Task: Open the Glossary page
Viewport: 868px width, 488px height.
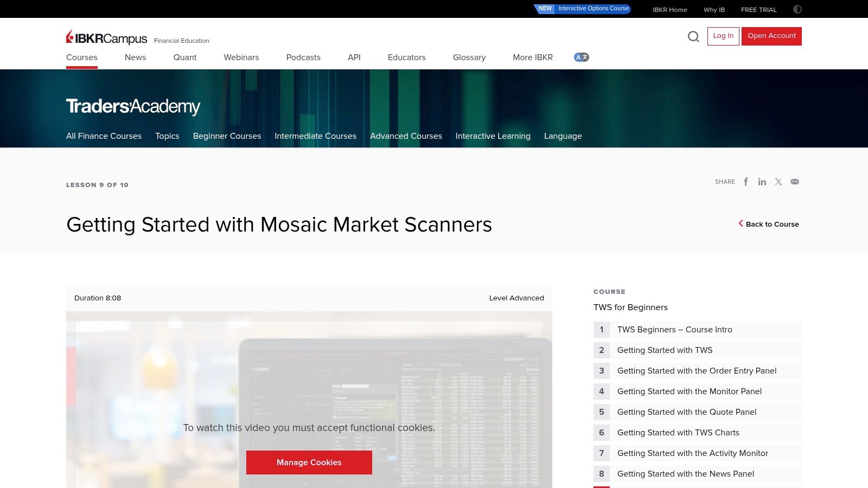Action: click(x=469, y=57)
